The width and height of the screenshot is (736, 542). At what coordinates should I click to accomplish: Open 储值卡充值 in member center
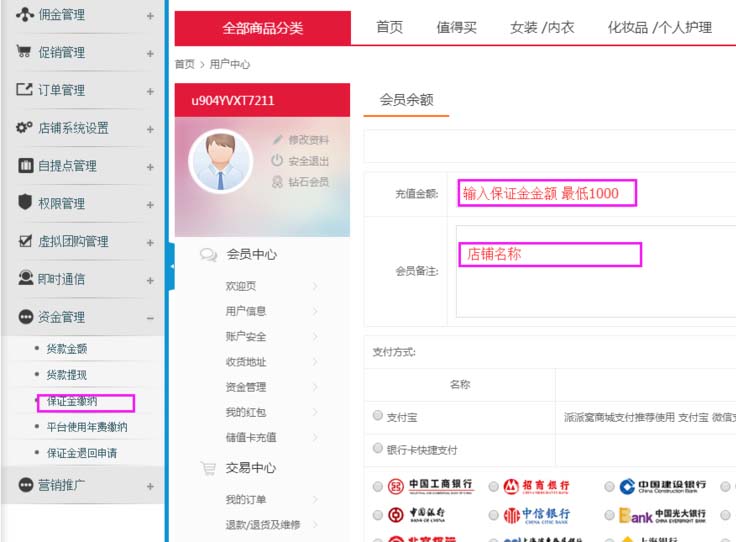pos(251,437)
